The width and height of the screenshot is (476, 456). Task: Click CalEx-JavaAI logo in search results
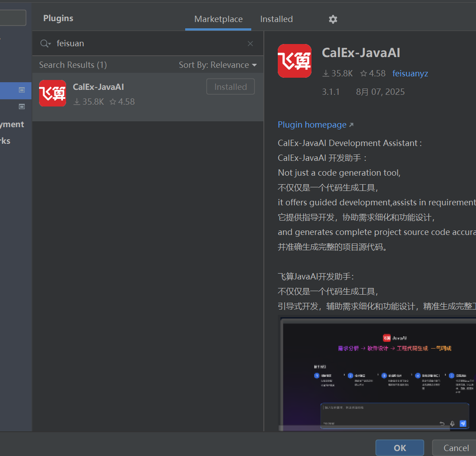click(53, 93)
